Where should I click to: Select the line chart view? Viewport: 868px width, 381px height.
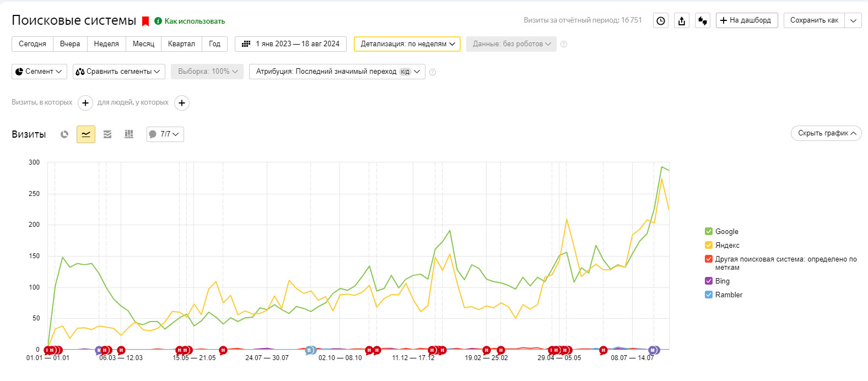(x=86, y=134)
